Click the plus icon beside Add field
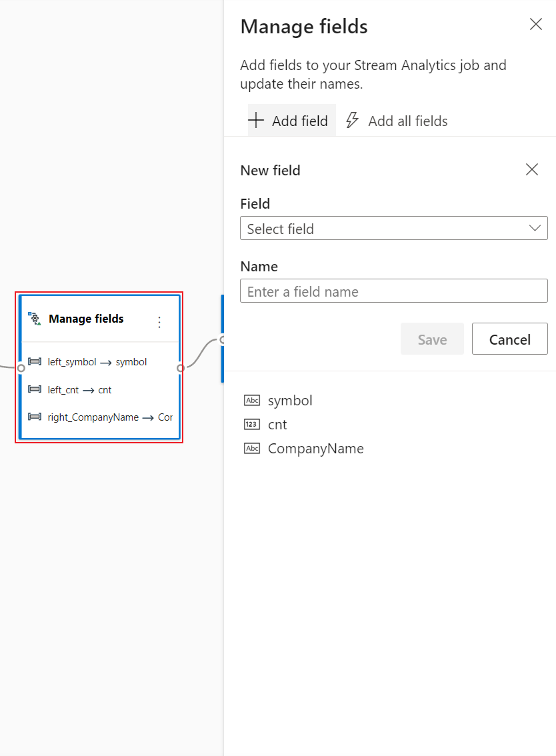The height and width of the screenshot is (756, 556). tap(256, 121)
